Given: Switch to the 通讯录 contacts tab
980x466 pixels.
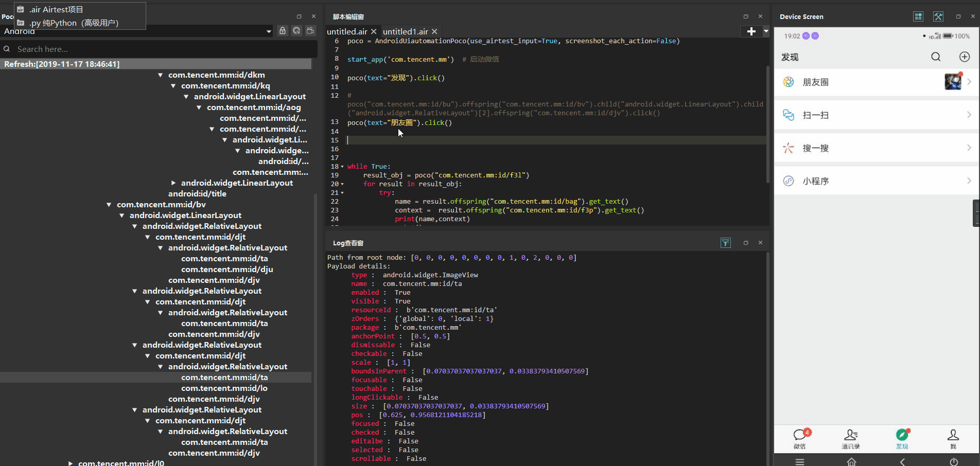Looking at the screenshot, I should coord(851,439).
